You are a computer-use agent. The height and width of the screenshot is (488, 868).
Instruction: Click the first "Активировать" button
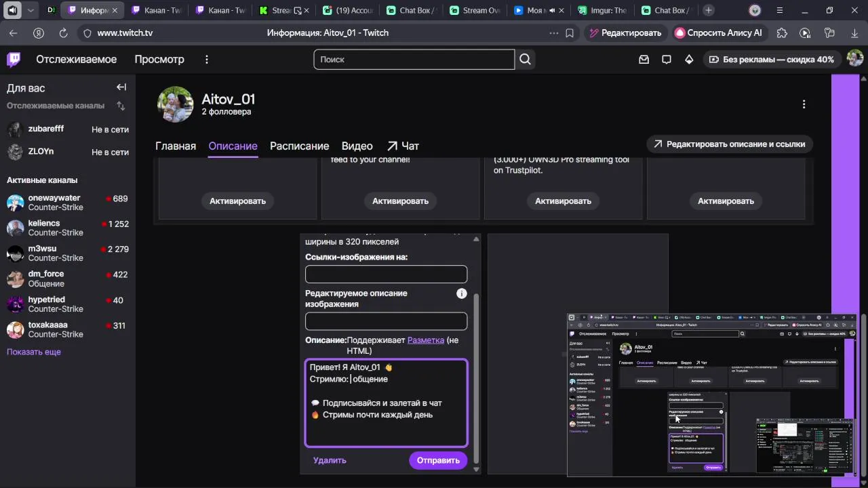coord(237,201)
